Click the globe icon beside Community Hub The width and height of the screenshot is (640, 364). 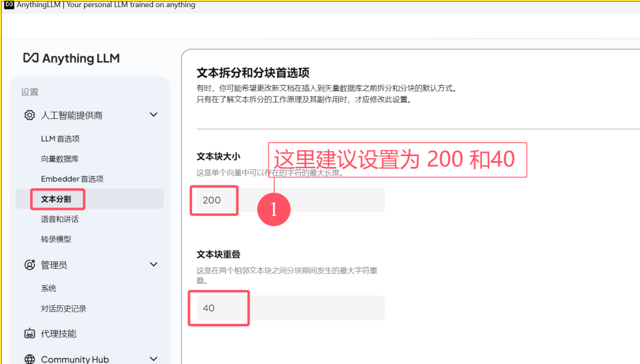(x=30, y=359)
